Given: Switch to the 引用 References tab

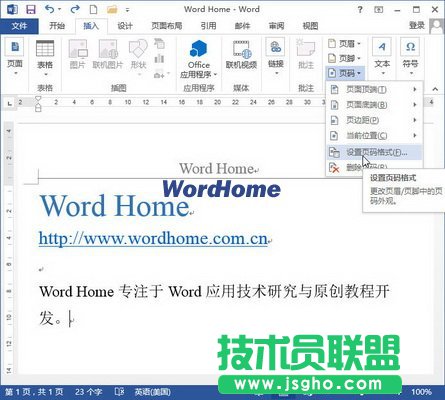Looking at the screenshot, I should (208, 26).
